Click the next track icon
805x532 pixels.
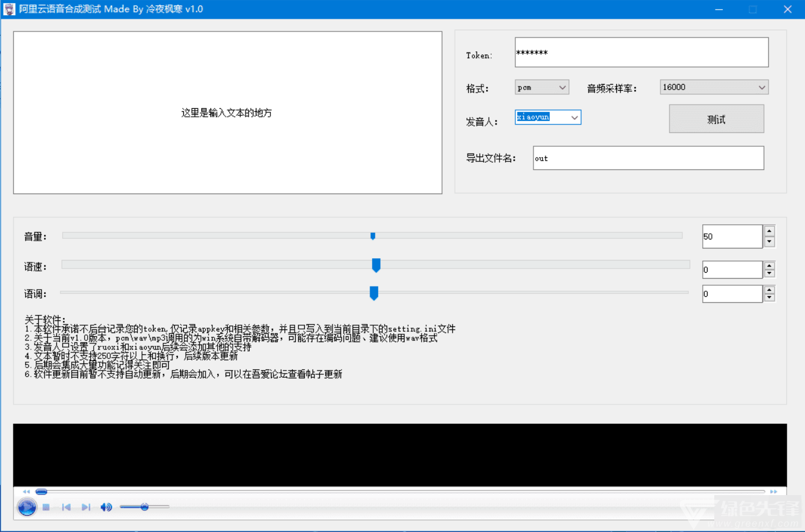(x=86, y=507)
